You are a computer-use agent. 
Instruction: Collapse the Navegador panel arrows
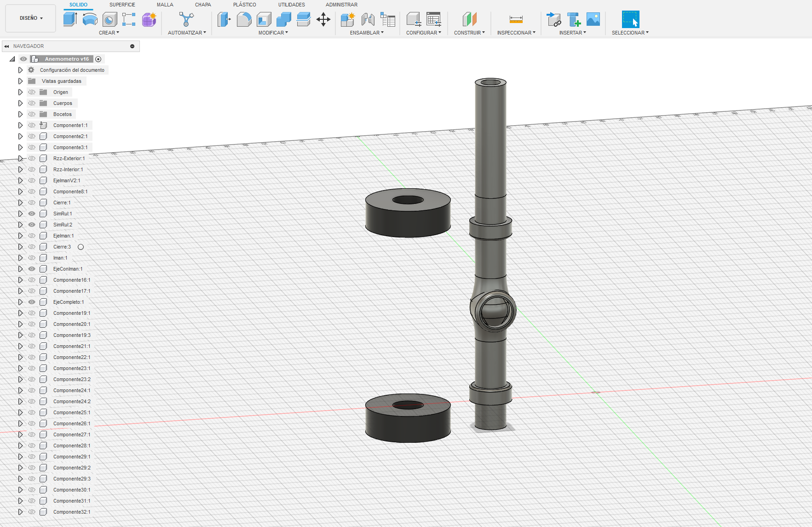click(6, 46)
